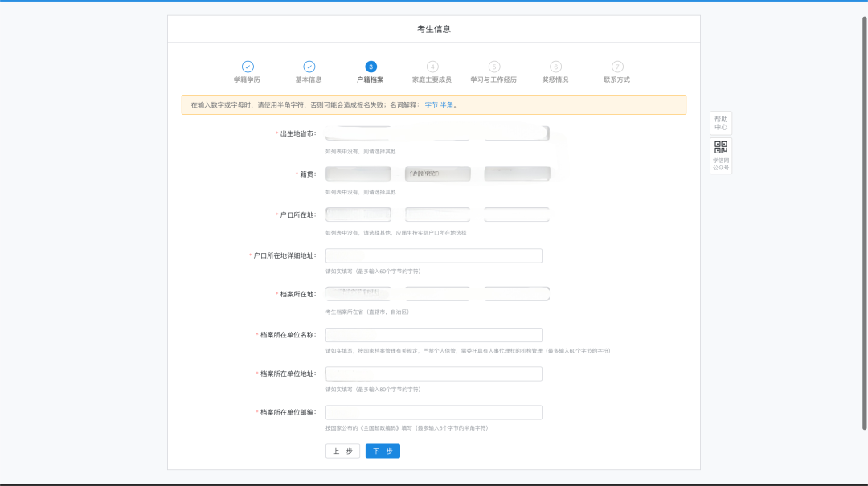Switch to the 联系方式 step label

[x=617, y=80]
